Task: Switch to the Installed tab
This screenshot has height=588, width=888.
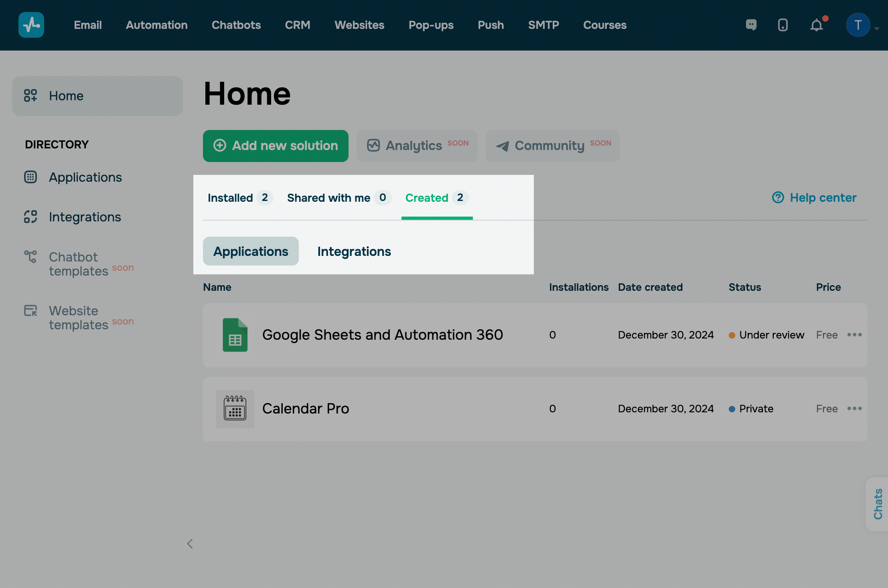Action: coord(240,198)
